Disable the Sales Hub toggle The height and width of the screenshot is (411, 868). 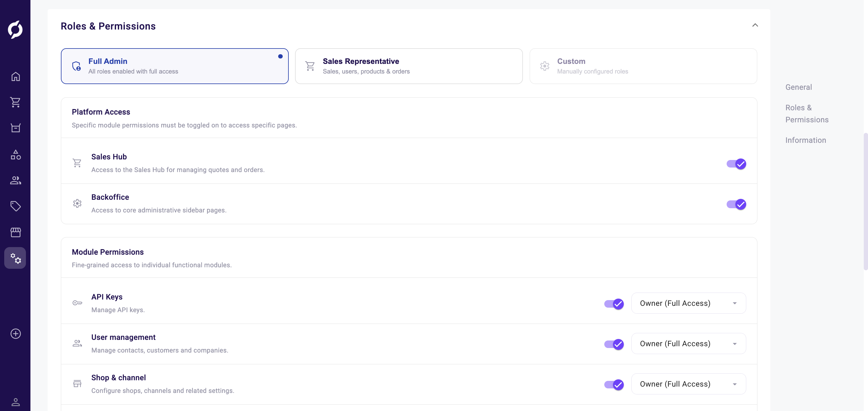click(736, 164)
